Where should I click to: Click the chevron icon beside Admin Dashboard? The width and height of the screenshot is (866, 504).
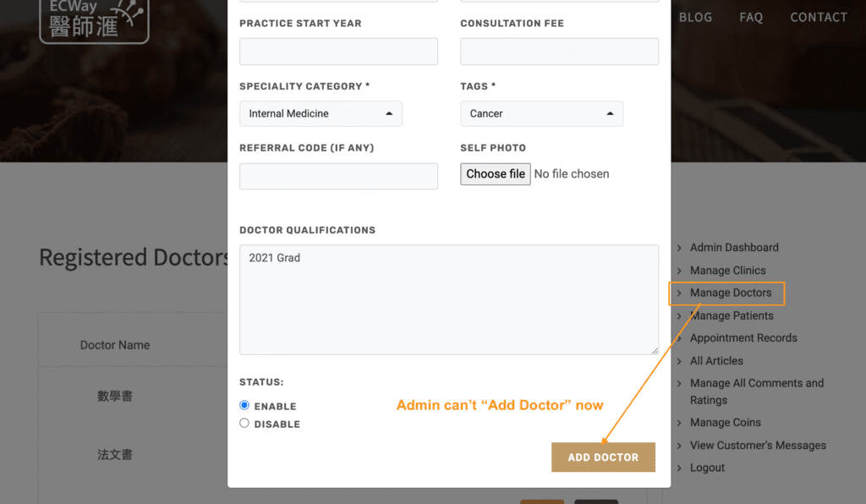pos(679,248)
